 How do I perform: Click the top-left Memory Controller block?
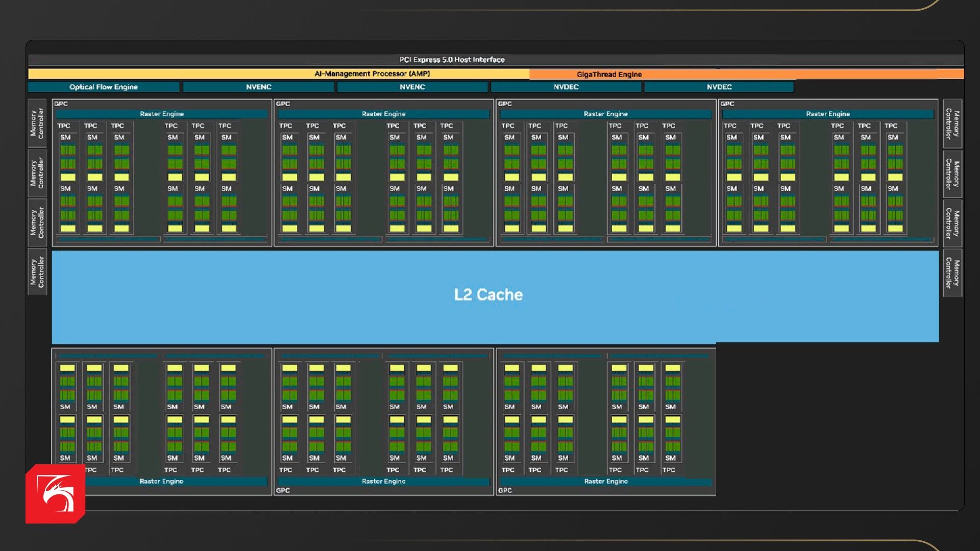(37, 123)
